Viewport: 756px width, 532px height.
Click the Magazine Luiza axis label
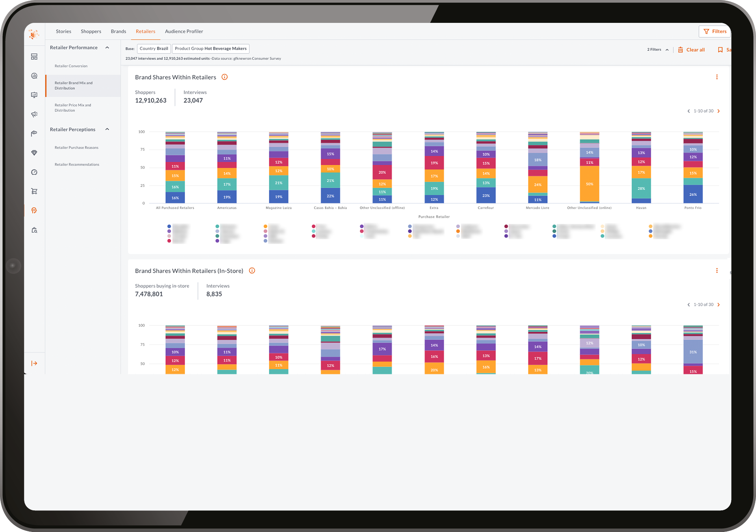(x=279, y=208)
